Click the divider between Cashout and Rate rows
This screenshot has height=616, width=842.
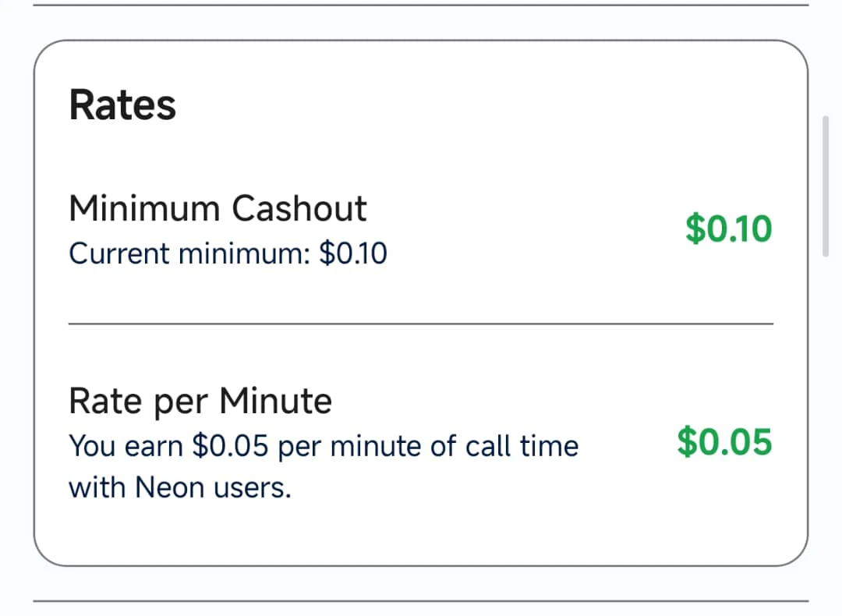[421, 323]
